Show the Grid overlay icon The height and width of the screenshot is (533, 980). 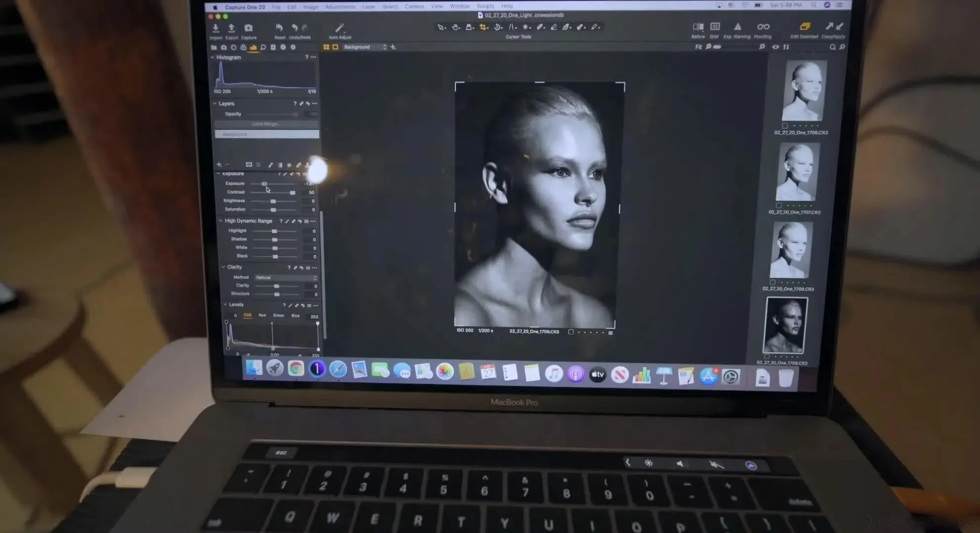714,27
